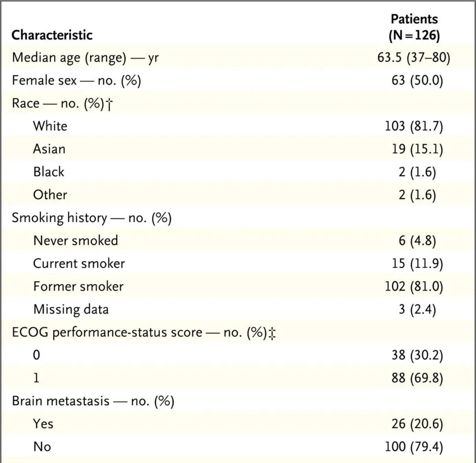Click the 63.5 (37–80) value
Screen dimensions: 476x463
tap(414, 57)
